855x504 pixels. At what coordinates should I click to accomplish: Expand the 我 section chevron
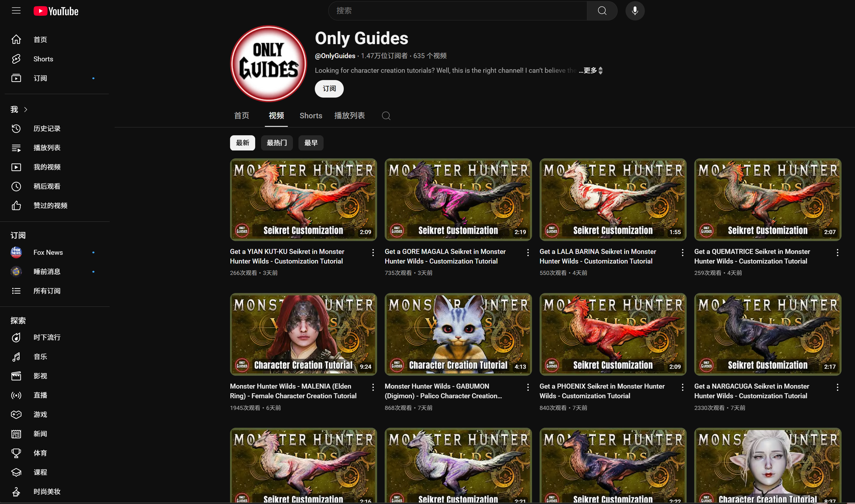[25, 110]
